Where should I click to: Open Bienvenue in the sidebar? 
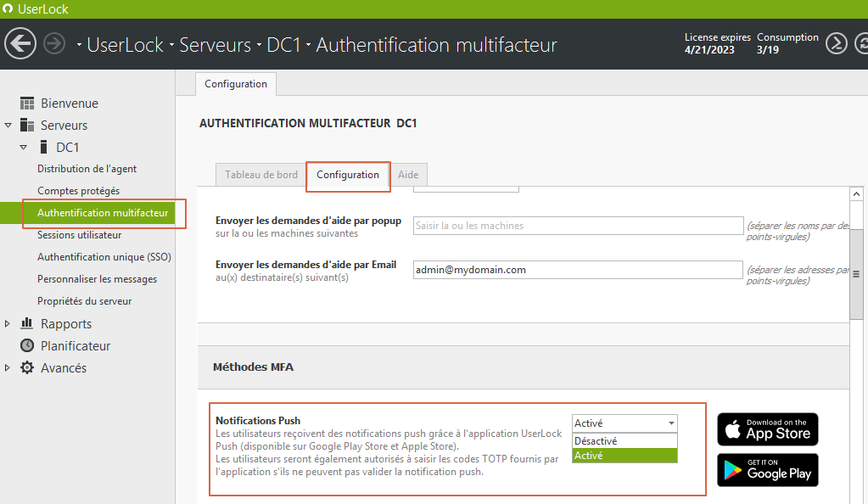click(70, 103)
